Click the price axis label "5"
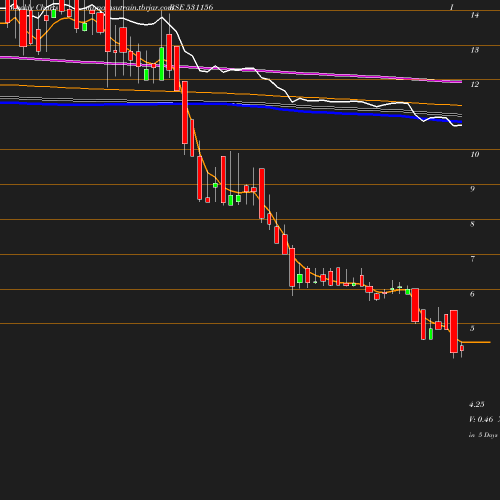Screen dimensions: 500x500 point(472,328)
